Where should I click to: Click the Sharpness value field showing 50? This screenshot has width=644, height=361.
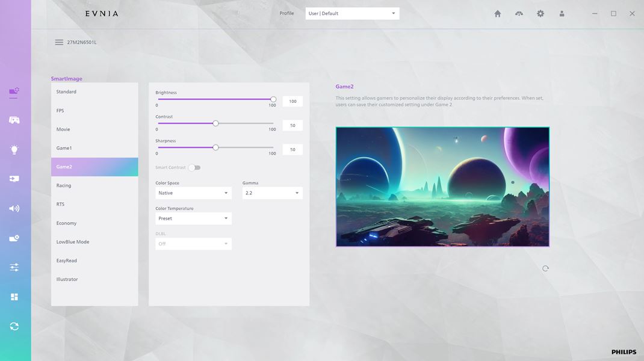click(293, 149)
